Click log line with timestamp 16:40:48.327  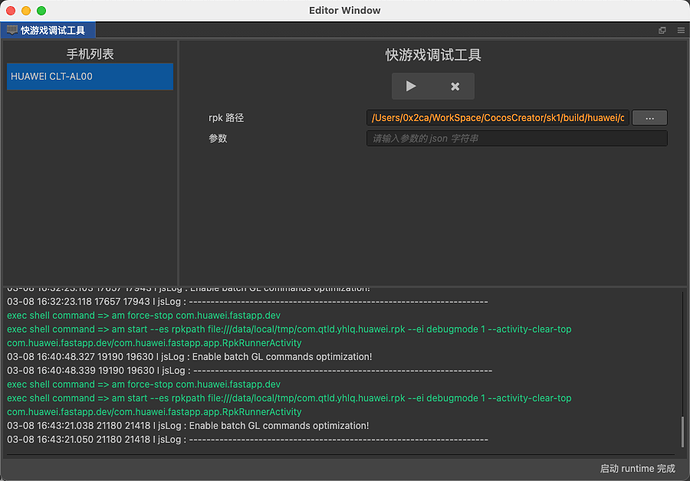point(189,356)
